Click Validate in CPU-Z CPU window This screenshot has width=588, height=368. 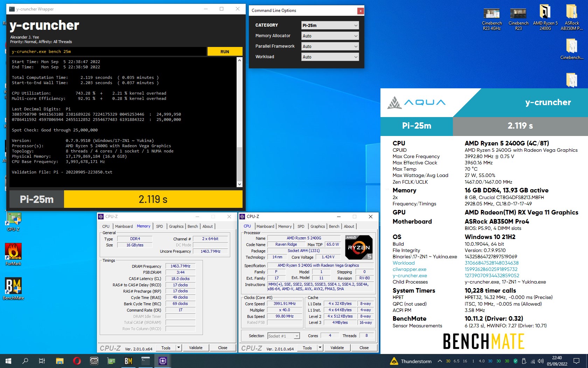(x=337, y=348)
